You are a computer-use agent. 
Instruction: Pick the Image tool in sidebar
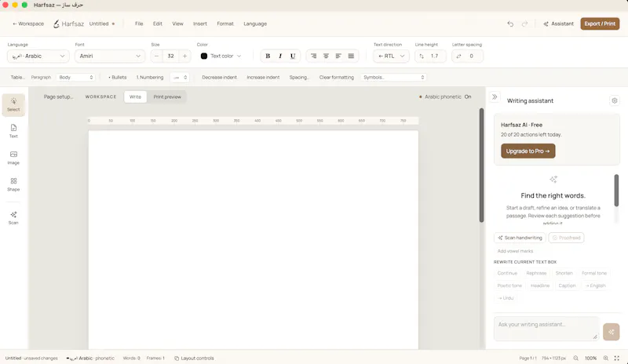(13, 158)
